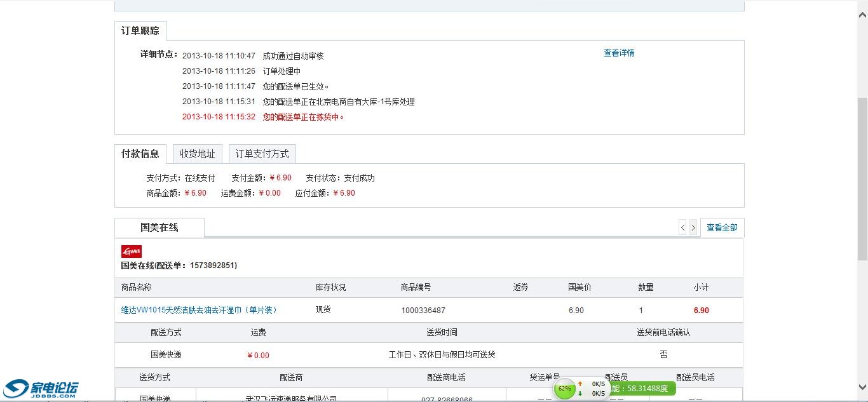Click the red 您的配送单正在拣货中 entry
The height and width of the screenshot is (402, 868).
pyautogui.click(x=304, y=117)
